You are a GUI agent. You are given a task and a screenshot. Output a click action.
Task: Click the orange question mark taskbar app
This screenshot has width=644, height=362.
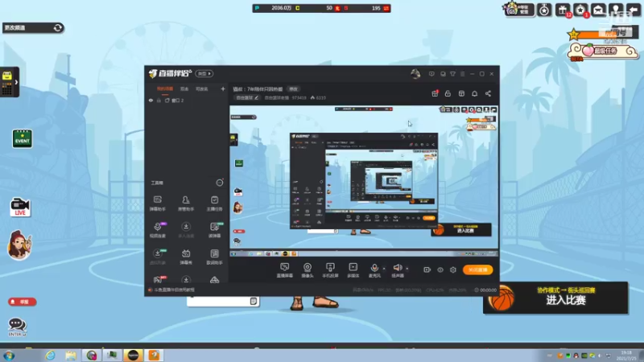click(154, 356)
